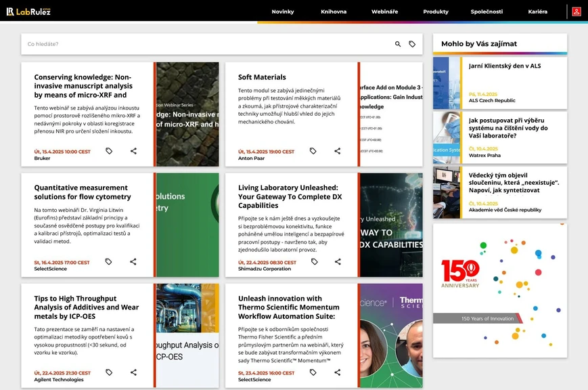Screen dimensions: 588x390
Task: Open Living Laboratory Unleashed title
Action: pyautogui.click(x=290, y=196)
